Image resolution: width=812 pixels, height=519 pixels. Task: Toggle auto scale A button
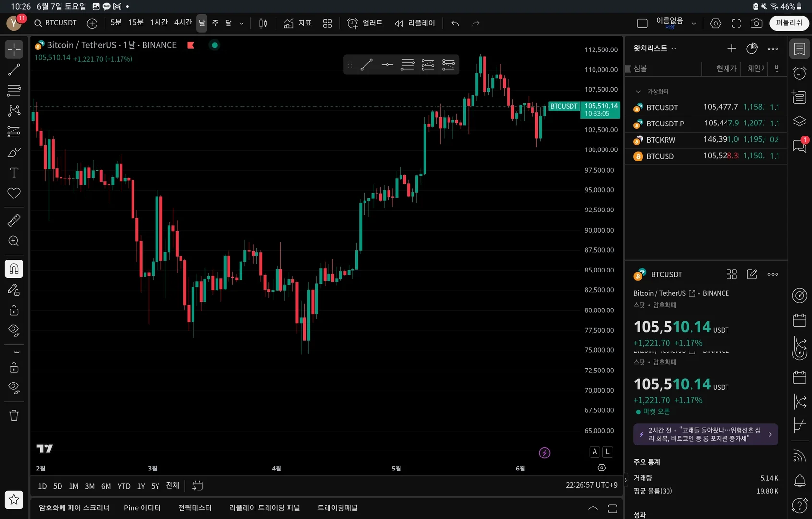tap(595, 452)
